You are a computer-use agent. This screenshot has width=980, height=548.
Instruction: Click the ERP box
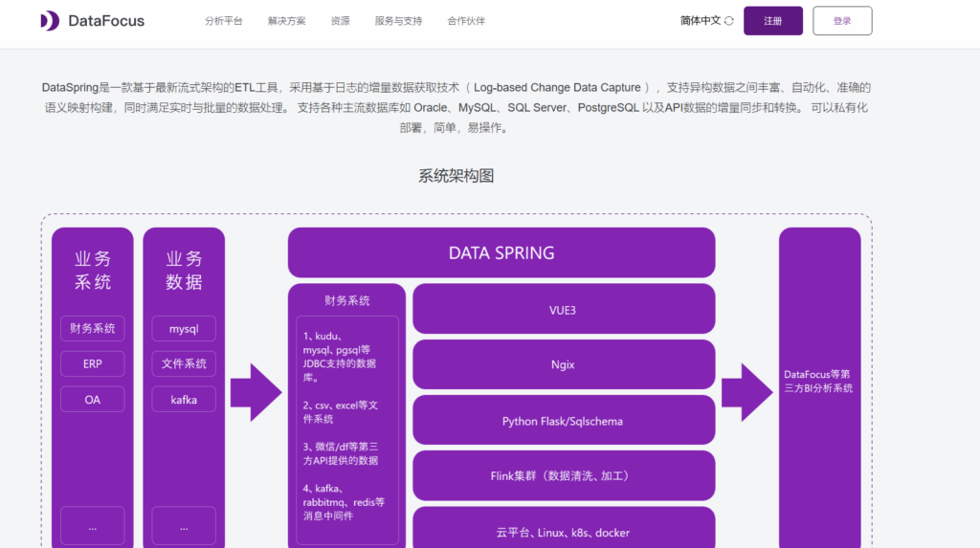pos(93,364)
